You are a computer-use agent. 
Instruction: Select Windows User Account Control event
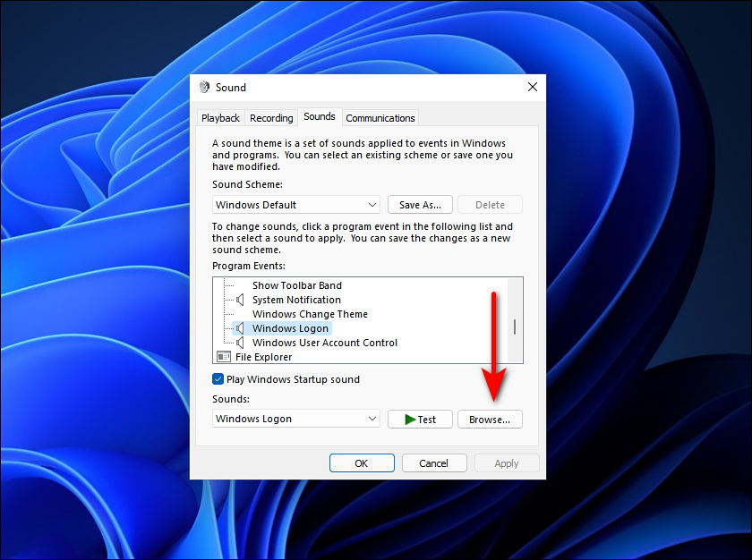click(325, 343)
